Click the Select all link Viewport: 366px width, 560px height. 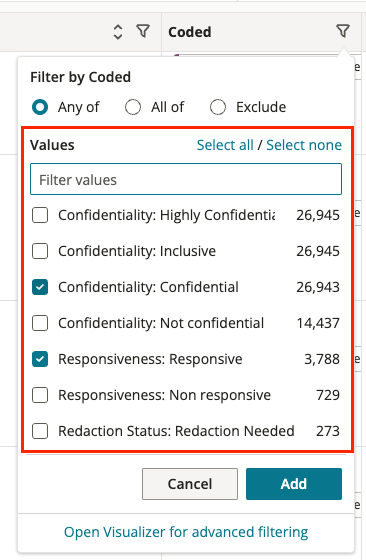click(225, 145)
